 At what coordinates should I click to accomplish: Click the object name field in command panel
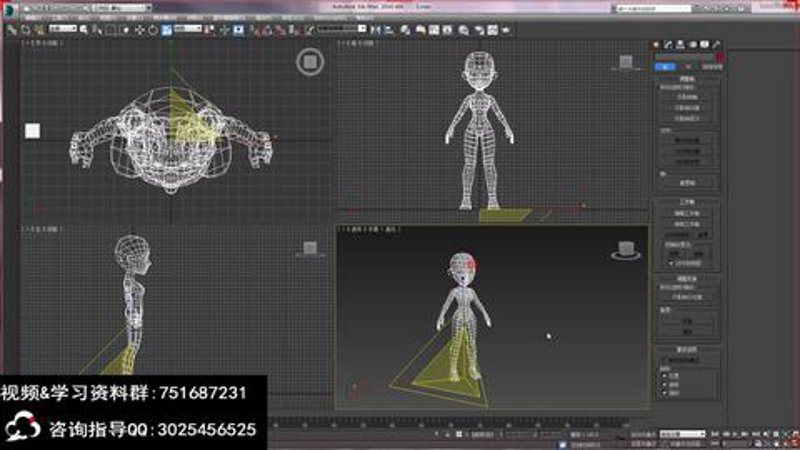pos(684,57)
